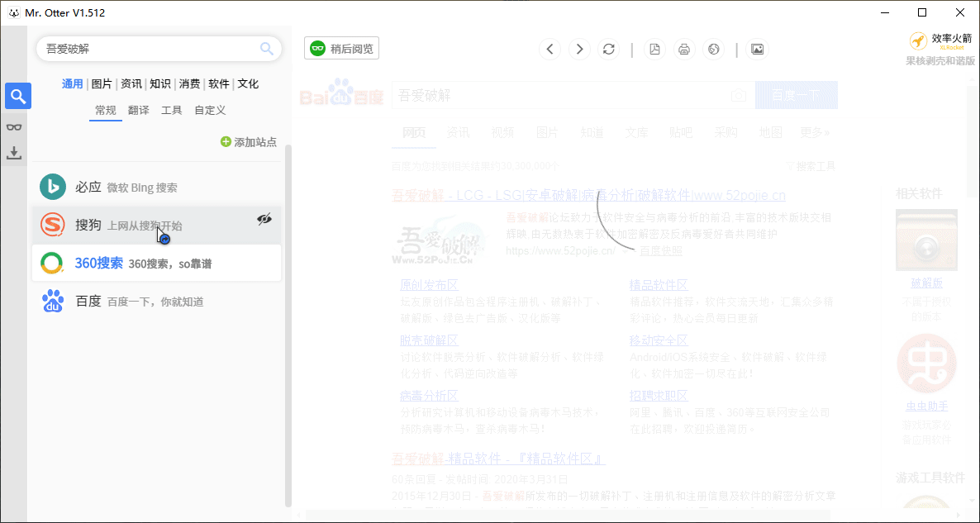Click the 稍后阅览 read-later button
Viewport: 980px width, 523px height.
[342, 48]
